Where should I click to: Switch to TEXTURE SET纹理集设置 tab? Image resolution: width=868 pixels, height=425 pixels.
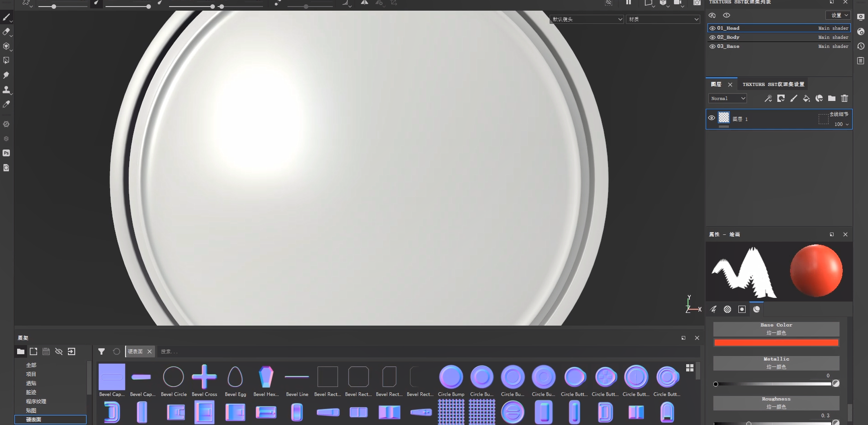coord(773,84)
